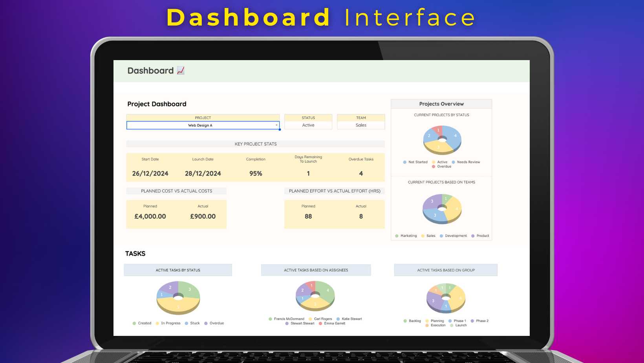Click the Development legend marker
The height and width of the screenshot is (363, 644).
(x=441, y=236)
